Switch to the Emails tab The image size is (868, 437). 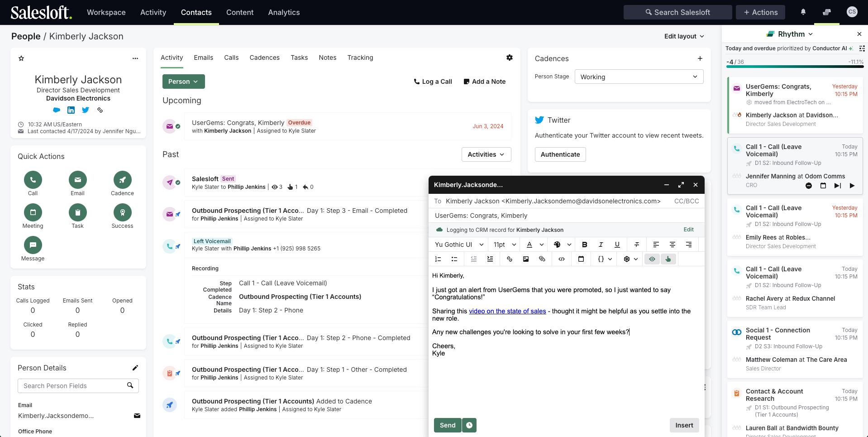tap(203, 58)
